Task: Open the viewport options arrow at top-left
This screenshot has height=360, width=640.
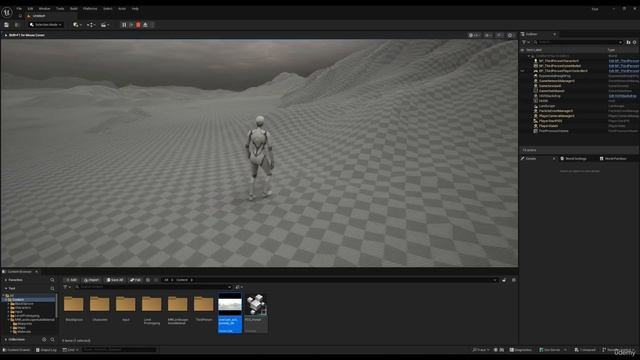Action: (5, 35)
